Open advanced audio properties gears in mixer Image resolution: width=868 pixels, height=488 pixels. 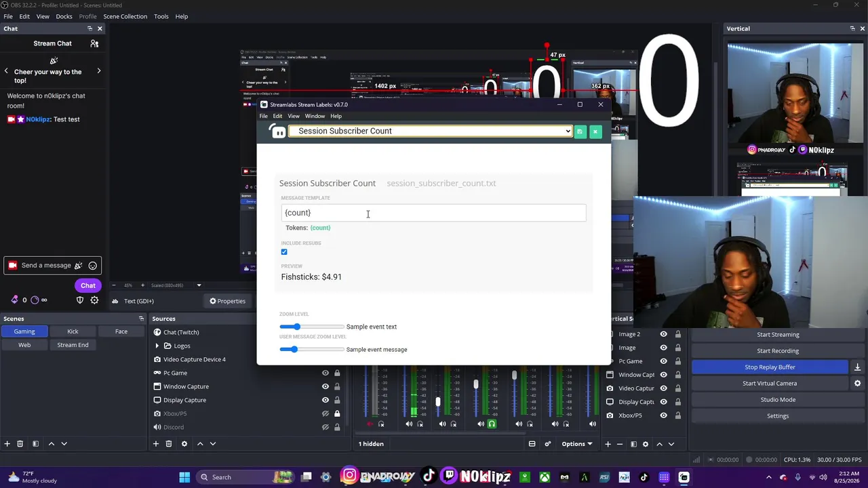(x=548, y=444)
